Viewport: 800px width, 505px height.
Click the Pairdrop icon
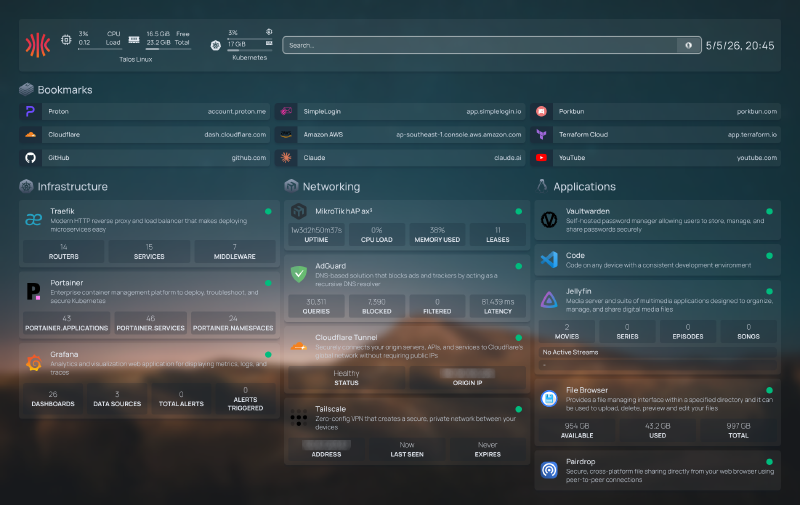549,470
